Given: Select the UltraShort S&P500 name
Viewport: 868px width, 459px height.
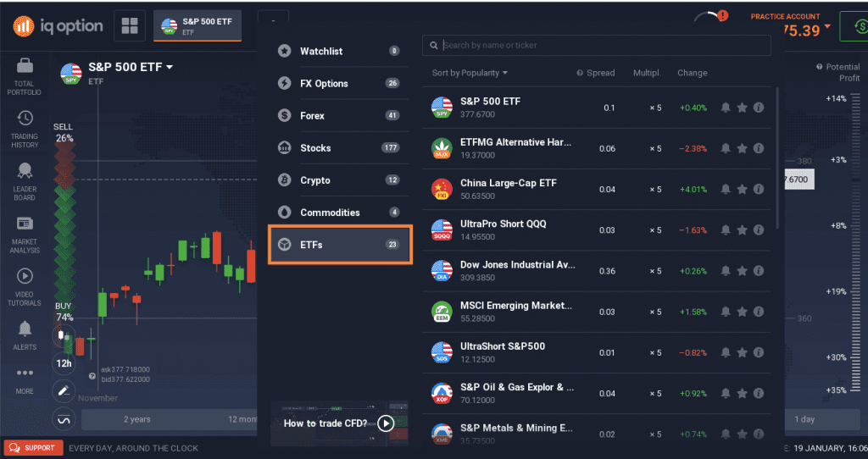Looking at the screenshot, I should (503, 346).
